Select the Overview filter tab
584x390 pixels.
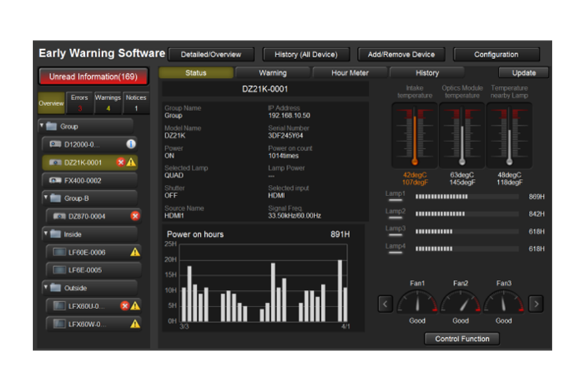[x=51, y=103]
